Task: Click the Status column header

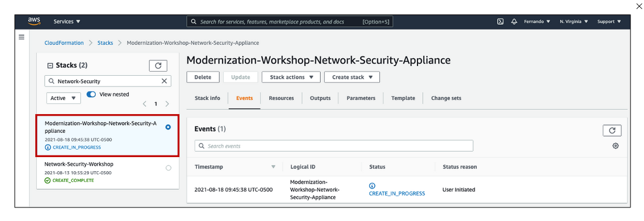Action: coord(377,167)
